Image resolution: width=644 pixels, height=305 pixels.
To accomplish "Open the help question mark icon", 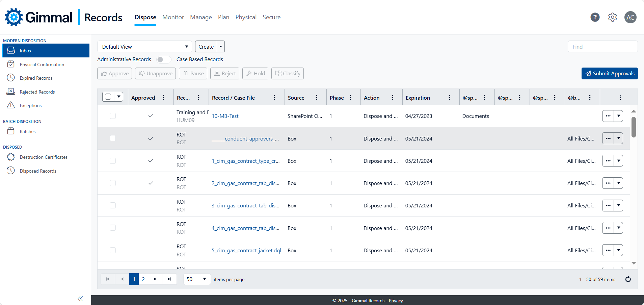I will (x=595, y=17).
